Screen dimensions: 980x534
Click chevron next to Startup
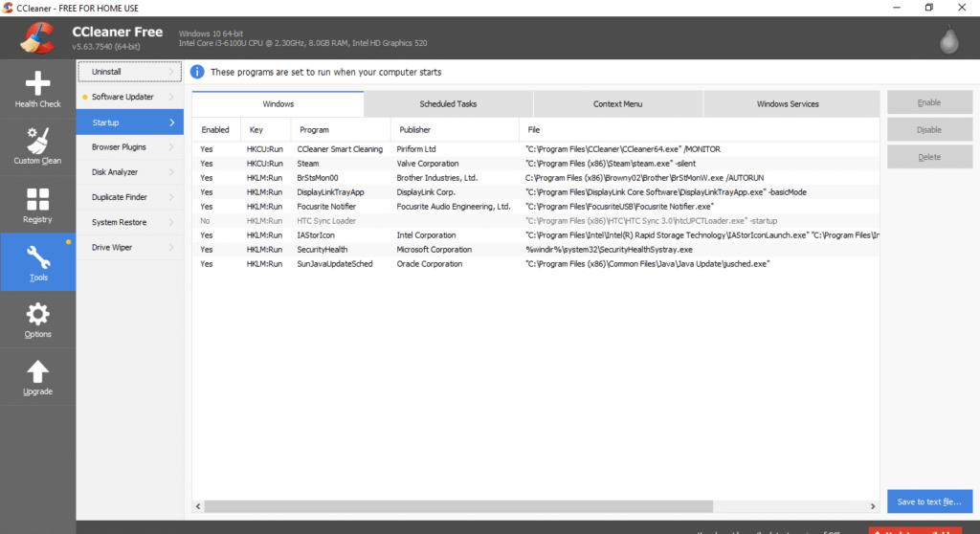point(172,122)
